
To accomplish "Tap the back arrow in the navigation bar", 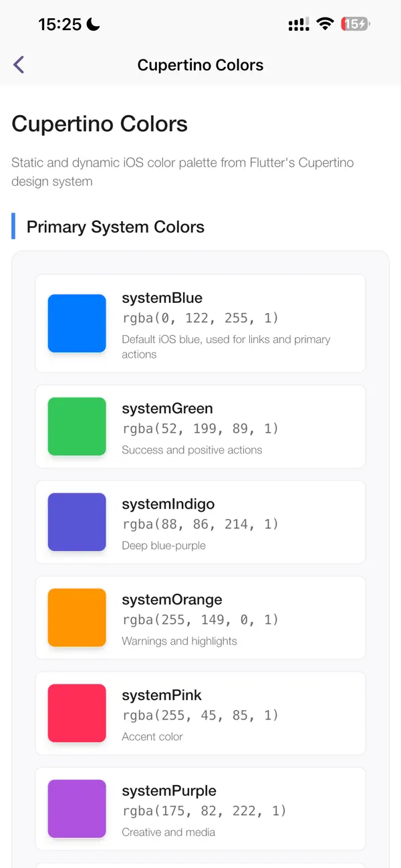I will tap(18, 65).
